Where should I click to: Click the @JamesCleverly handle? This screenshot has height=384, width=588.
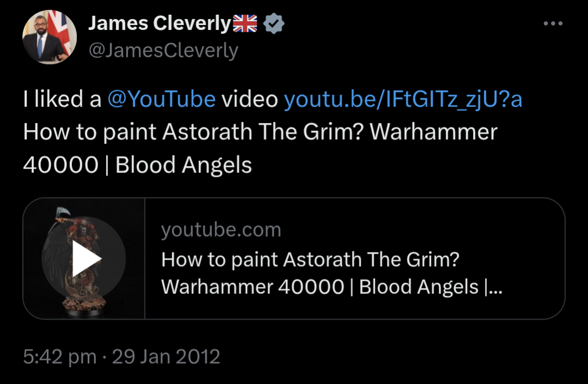coord(163,50)
